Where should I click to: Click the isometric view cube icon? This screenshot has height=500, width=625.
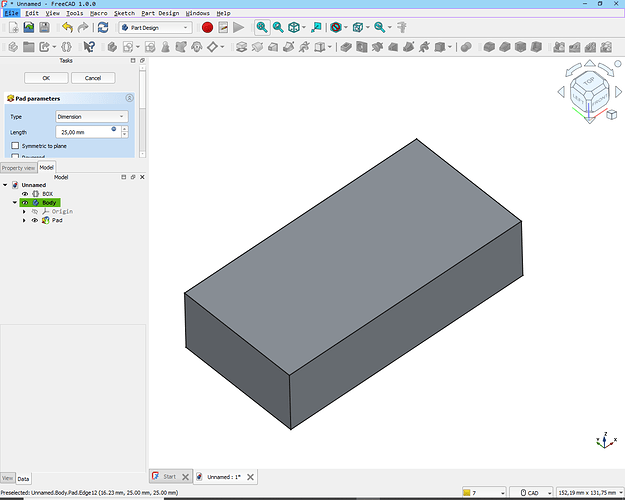coord(294,28)
